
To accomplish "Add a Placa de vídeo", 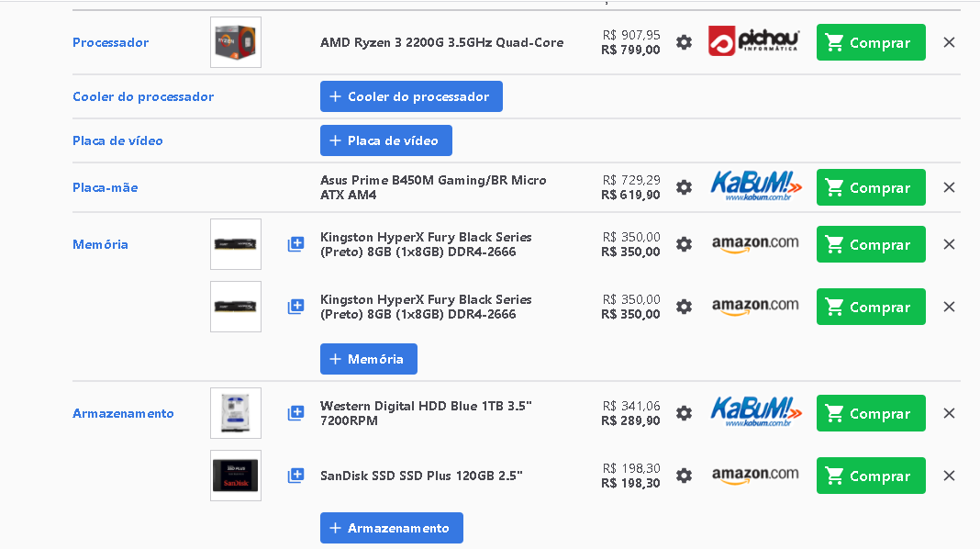I will (x=386, y=140).
